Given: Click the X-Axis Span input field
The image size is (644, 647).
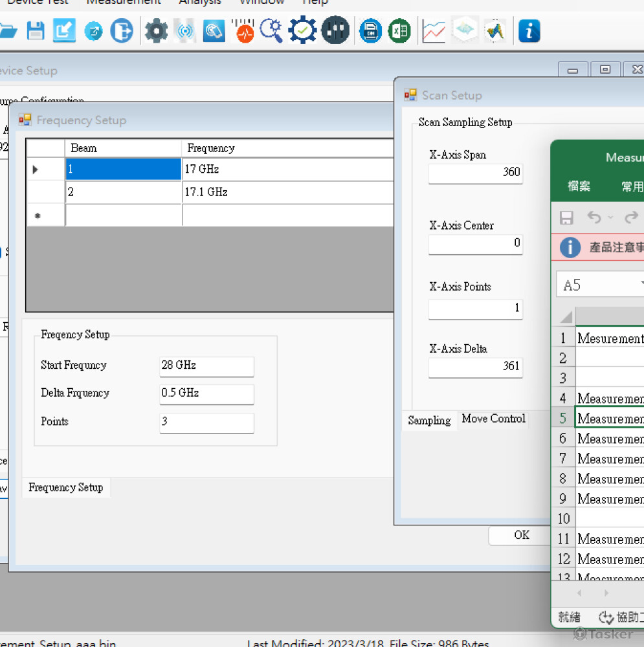Looking at the screenshot, I should point(475,173).
